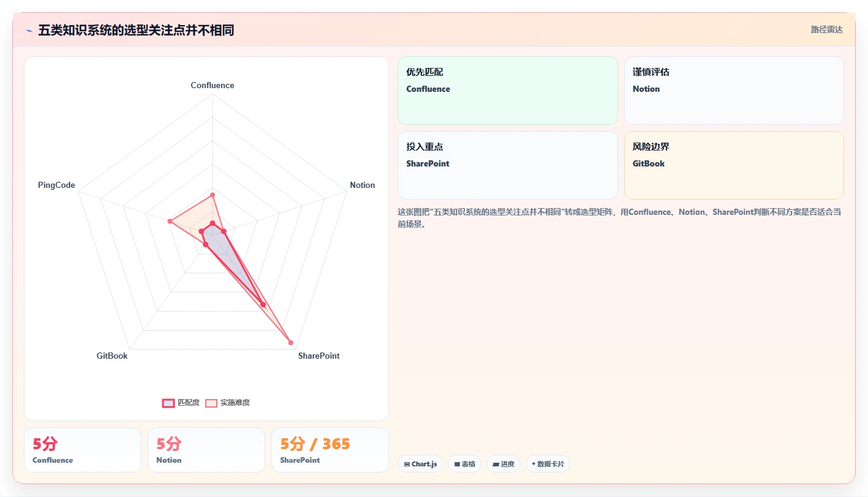Screen dimensions: 868x497
Task: Click the 进度 tag chip
Action: (x=504, y=464)
